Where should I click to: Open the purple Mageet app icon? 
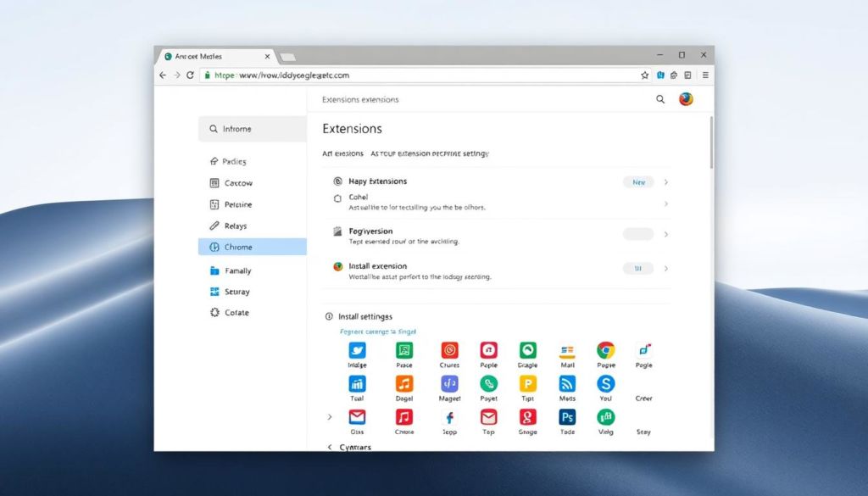449,383
